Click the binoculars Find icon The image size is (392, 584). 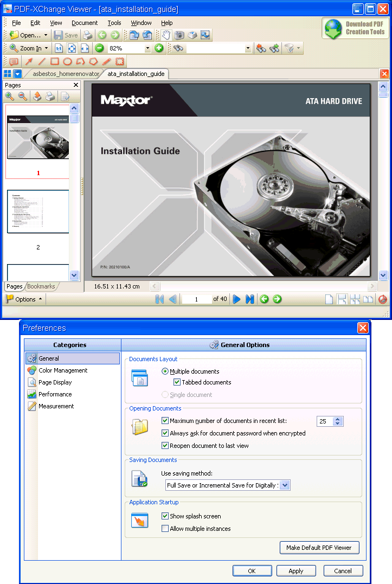178,48
